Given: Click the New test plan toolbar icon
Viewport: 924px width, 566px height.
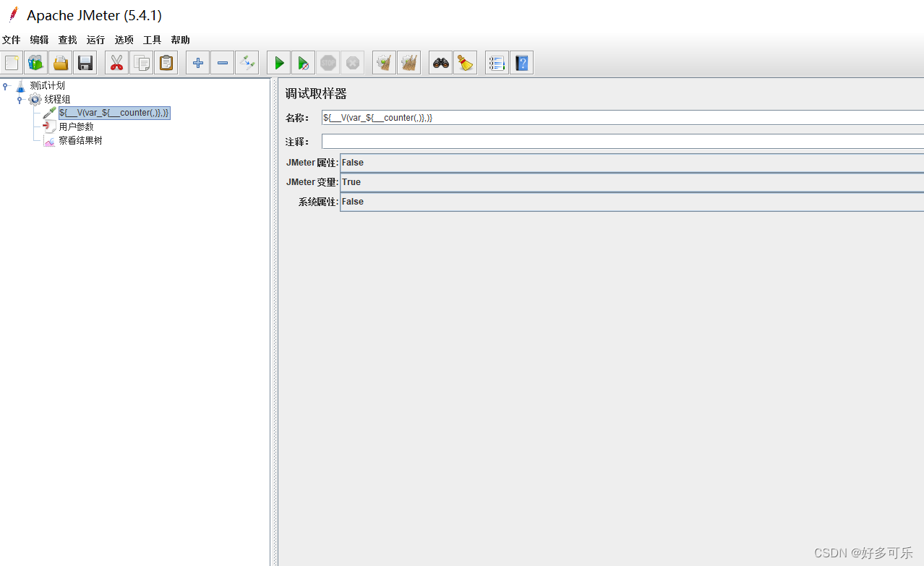Looking at the screenshot, I should tap(12, 63).
